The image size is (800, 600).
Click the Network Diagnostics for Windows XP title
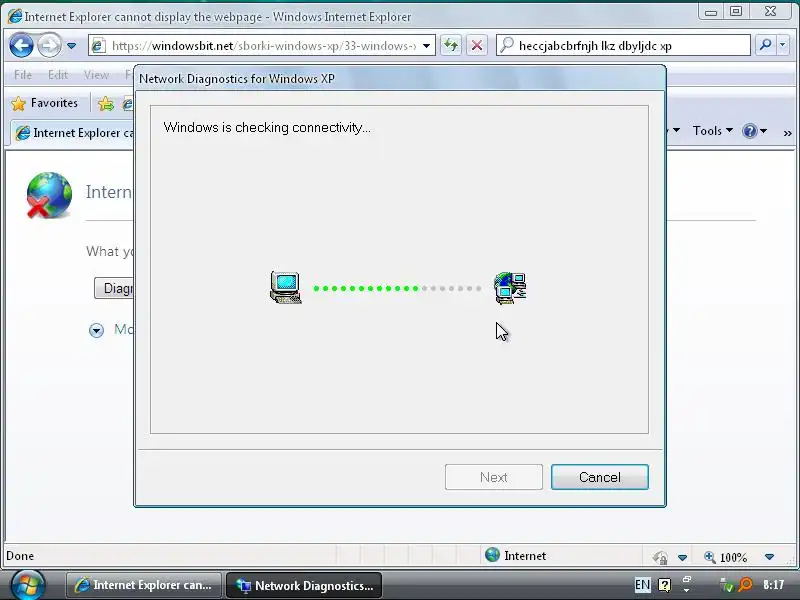(x=237, y=79)
